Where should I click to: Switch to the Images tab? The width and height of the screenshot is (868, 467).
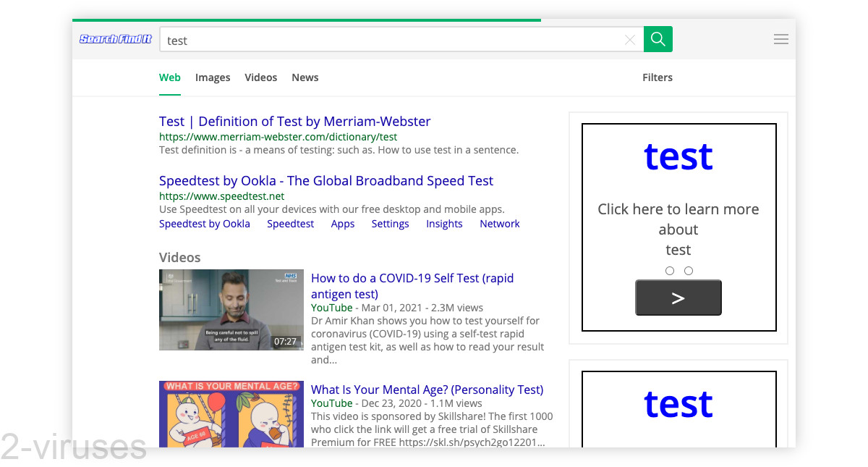(213, 77)
